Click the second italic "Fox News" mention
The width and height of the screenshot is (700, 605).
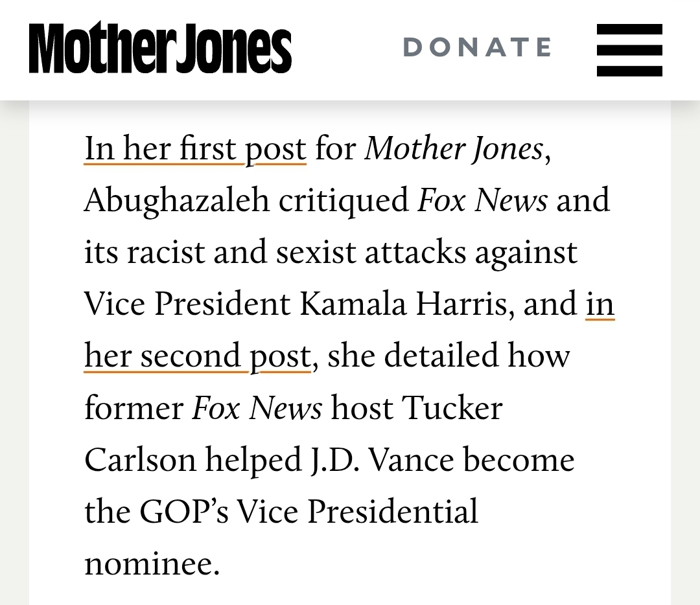257,408
